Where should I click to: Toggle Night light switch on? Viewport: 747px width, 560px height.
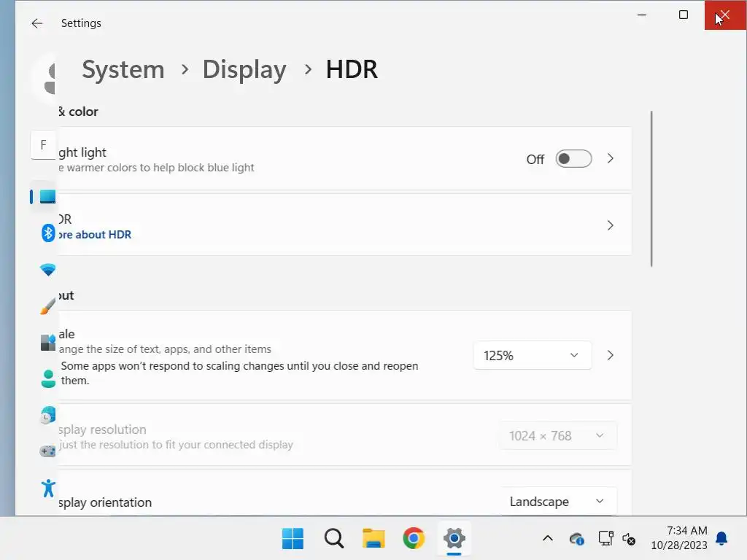click(x=573, y=158)
